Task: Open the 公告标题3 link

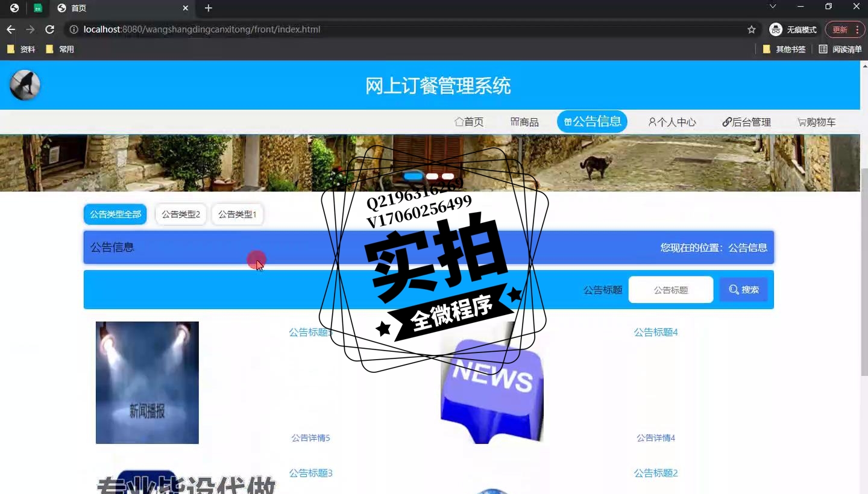Action: click(x=311, y=473)
